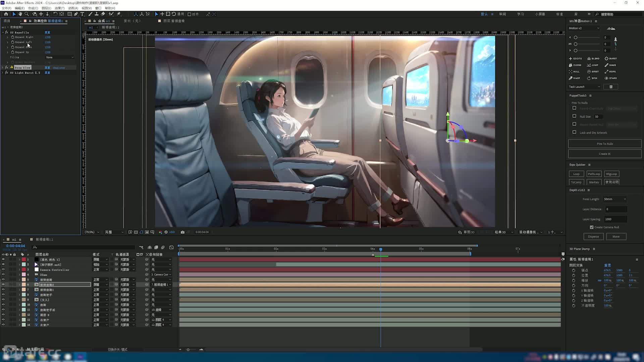Enable Lock and Shy Artwork checkbox

pyautogui.click(x=574, y=132)
